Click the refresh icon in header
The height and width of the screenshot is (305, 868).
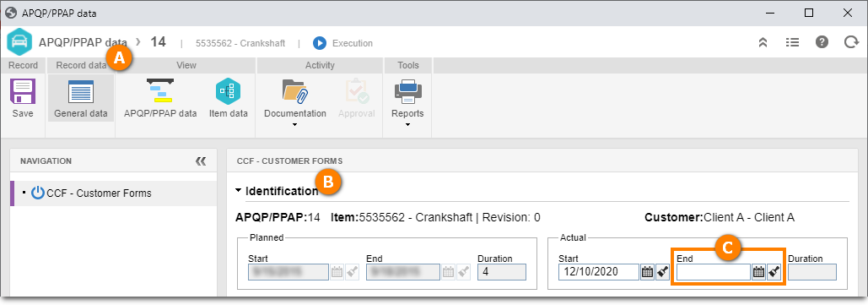pyautogui.click(x=851, y=43)
